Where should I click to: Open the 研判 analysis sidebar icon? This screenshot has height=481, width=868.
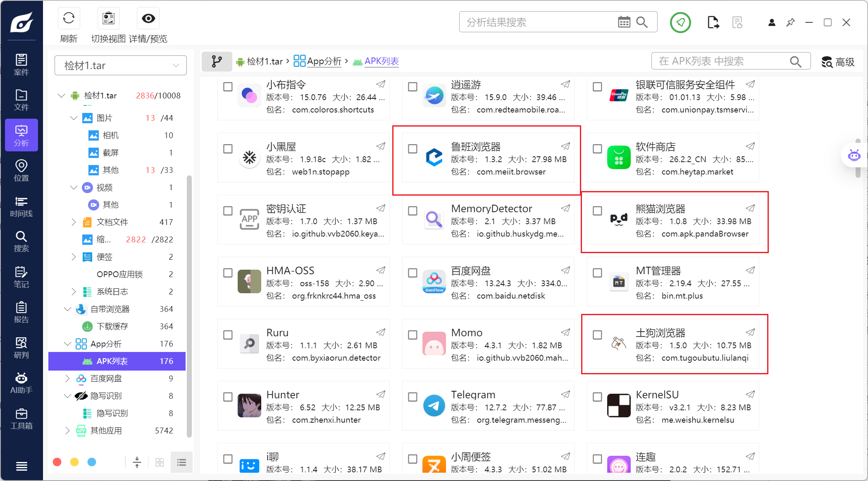click(21, 348)
